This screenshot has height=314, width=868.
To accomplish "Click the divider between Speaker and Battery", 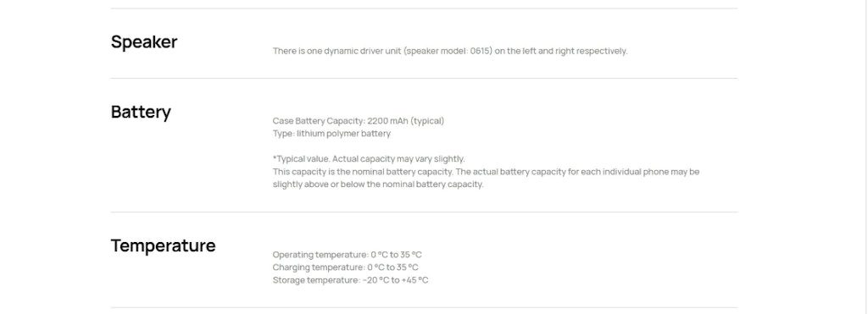I will pyautogui.click(x=424, y=79).
